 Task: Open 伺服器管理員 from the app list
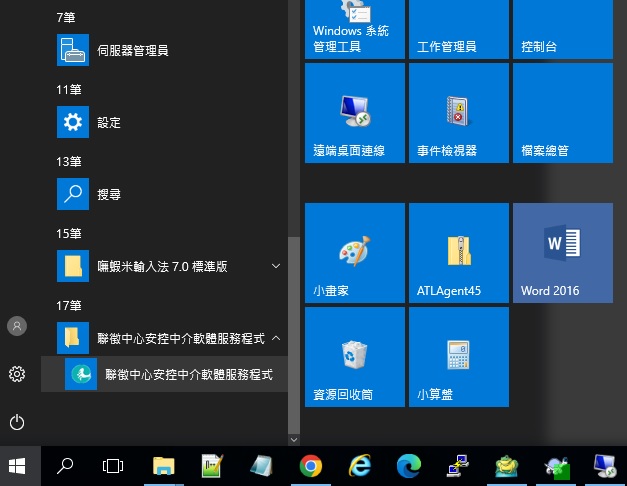pos(132,50)
